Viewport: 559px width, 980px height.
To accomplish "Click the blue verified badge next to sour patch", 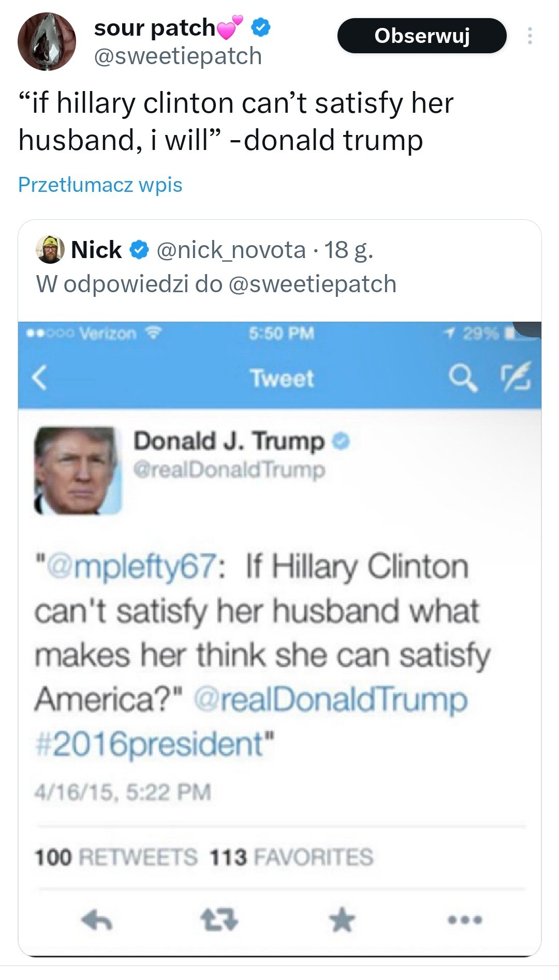I will [261, 27].
